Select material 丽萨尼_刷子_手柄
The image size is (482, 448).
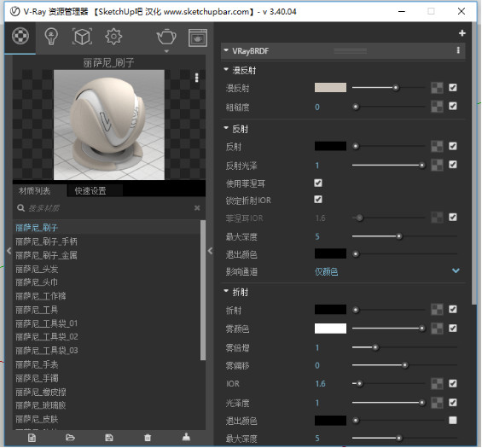[x=46, y=241]
